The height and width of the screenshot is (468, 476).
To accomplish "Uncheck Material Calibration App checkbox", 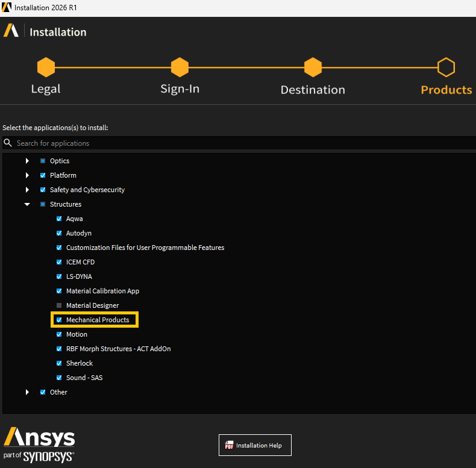I will tap(59, 291).
